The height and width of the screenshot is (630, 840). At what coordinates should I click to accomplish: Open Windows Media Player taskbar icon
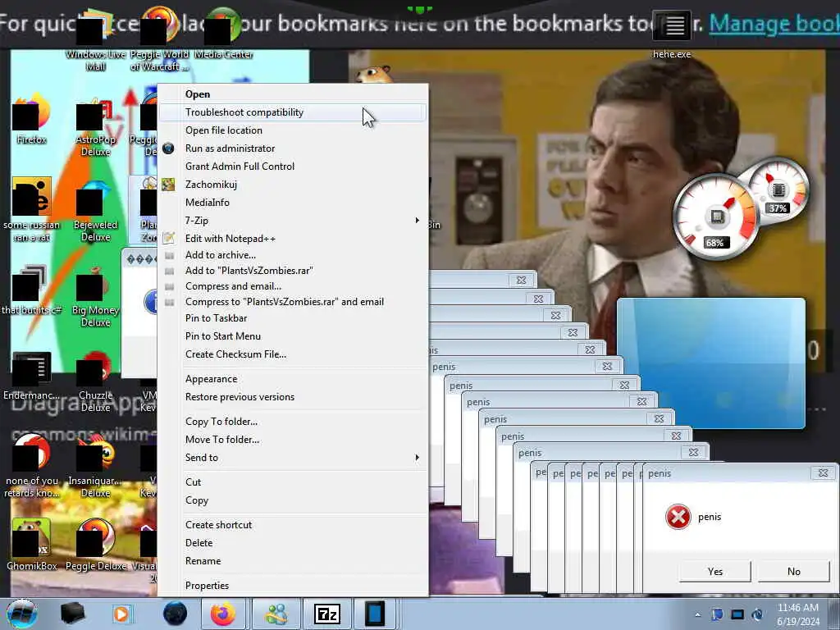(x=121, y=614)
